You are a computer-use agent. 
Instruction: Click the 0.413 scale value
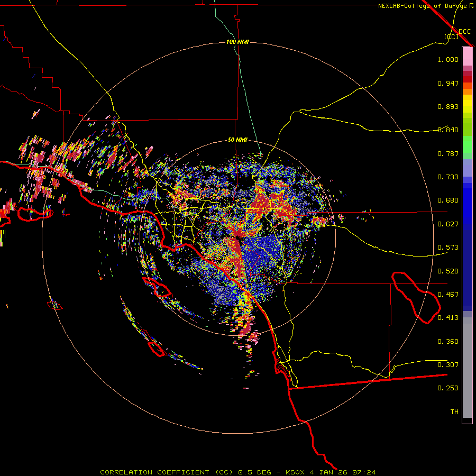(448, 318)
